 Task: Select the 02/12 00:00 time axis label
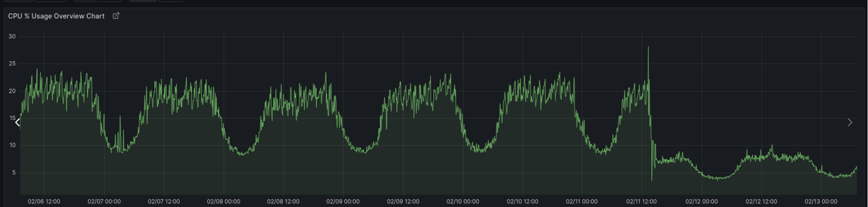pos(702,201)
